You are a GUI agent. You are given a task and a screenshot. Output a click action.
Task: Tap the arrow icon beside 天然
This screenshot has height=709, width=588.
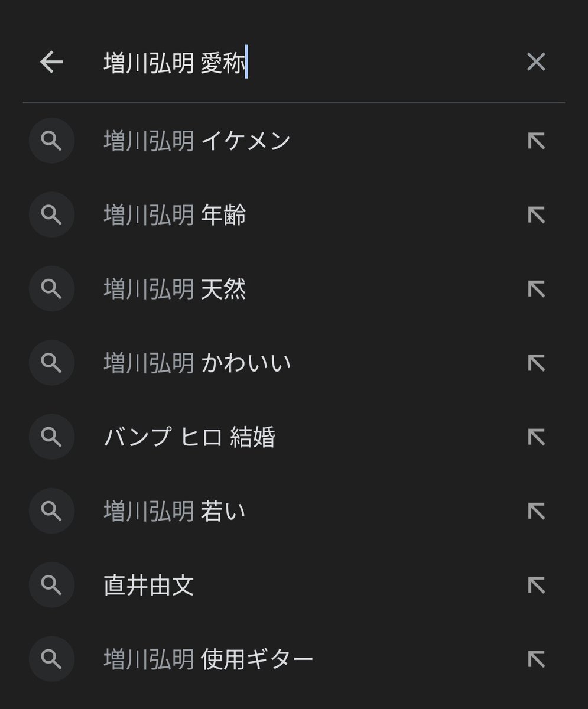[x=536, y=289]
